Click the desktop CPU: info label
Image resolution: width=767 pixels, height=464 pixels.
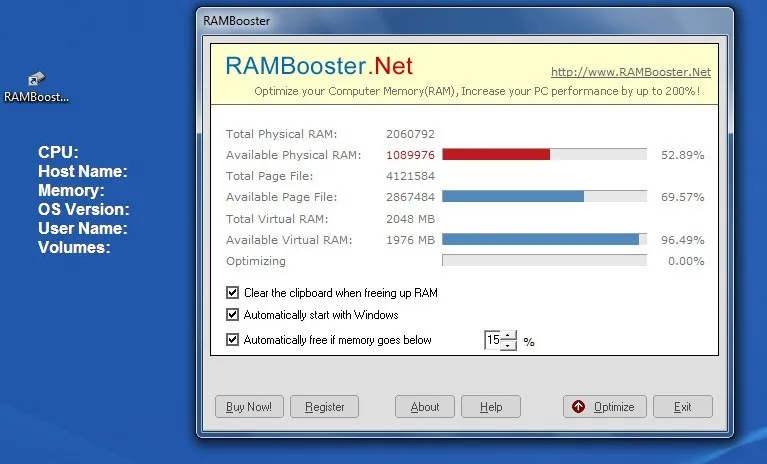point(58,152)
